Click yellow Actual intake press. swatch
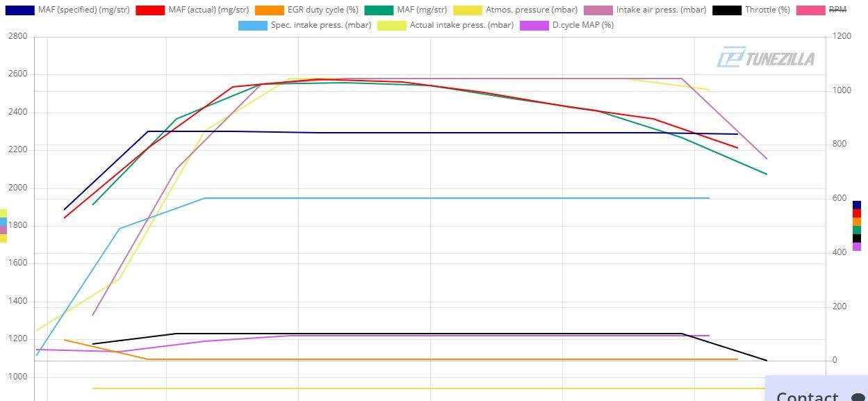This screenshot has height=401, width=868. 392,26
